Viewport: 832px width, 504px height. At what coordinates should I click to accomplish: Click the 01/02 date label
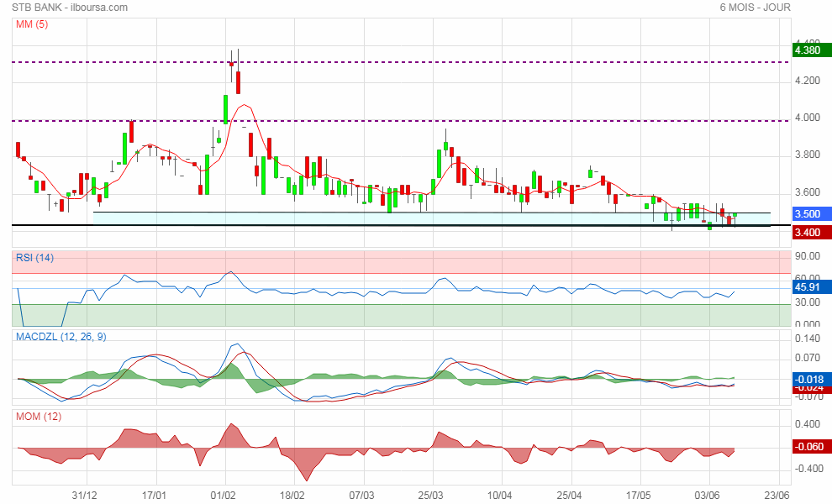point(223,496)
